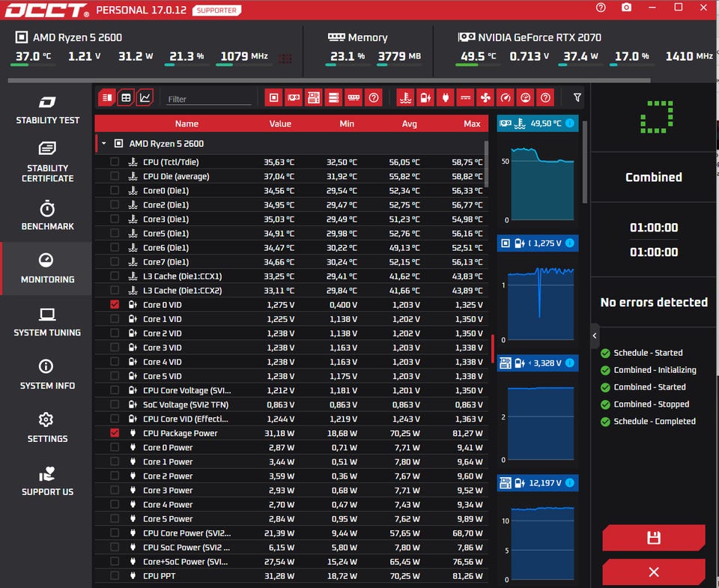Save the test report with floppy button
This screenshot has height=588, width=719.
(x=653, y=538)
